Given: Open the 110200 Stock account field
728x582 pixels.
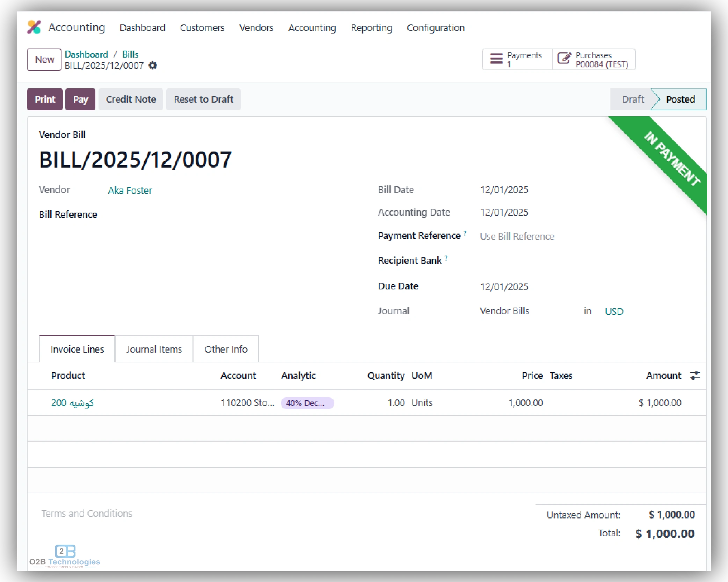Looking at the screenshot, I should click(248, 403).
